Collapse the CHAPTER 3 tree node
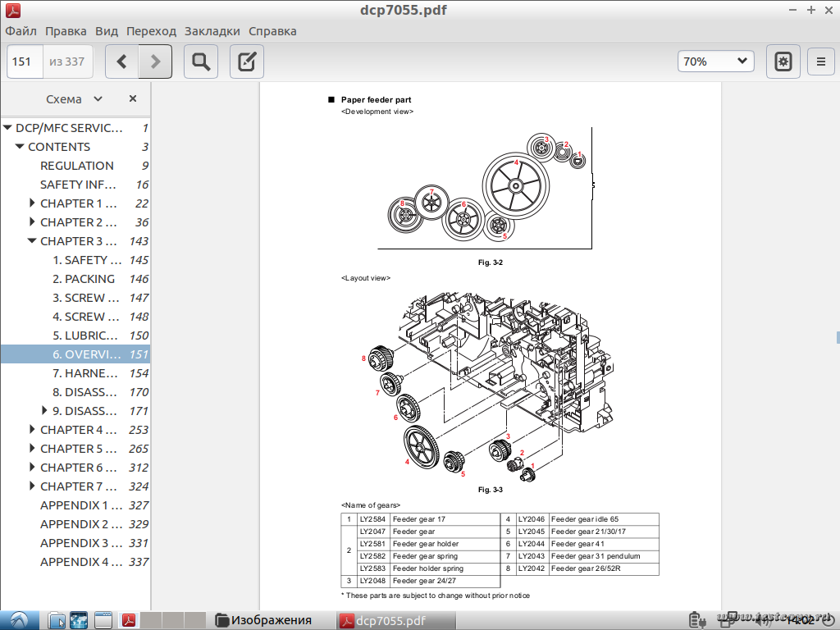The image size is (840, 630). tap(32, 241)
